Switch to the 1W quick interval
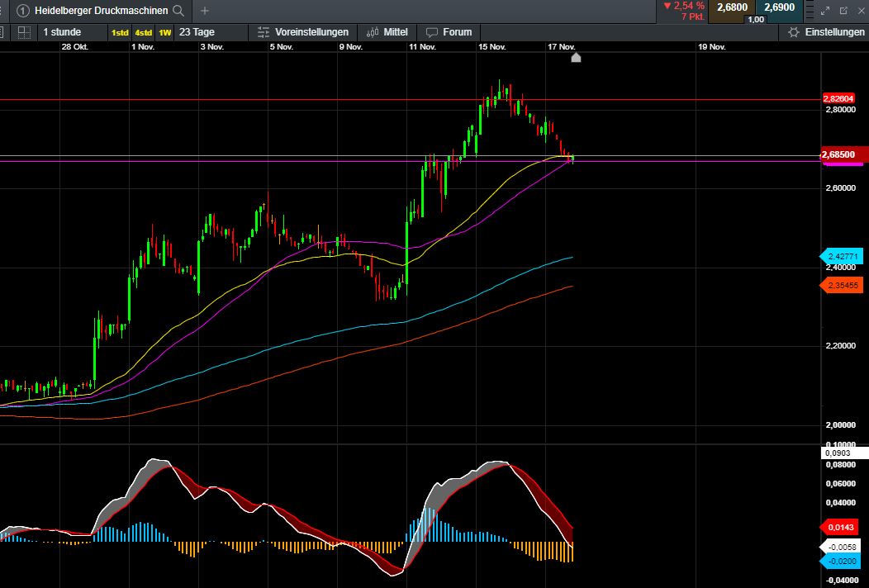The height and width of the screenshot is (588, 869). click(165, 33)
